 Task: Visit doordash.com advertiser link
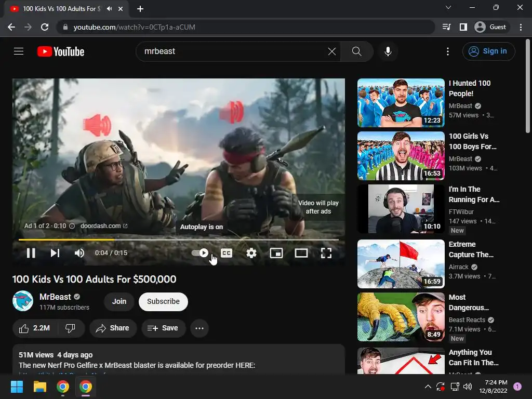(x=104, y=226)
